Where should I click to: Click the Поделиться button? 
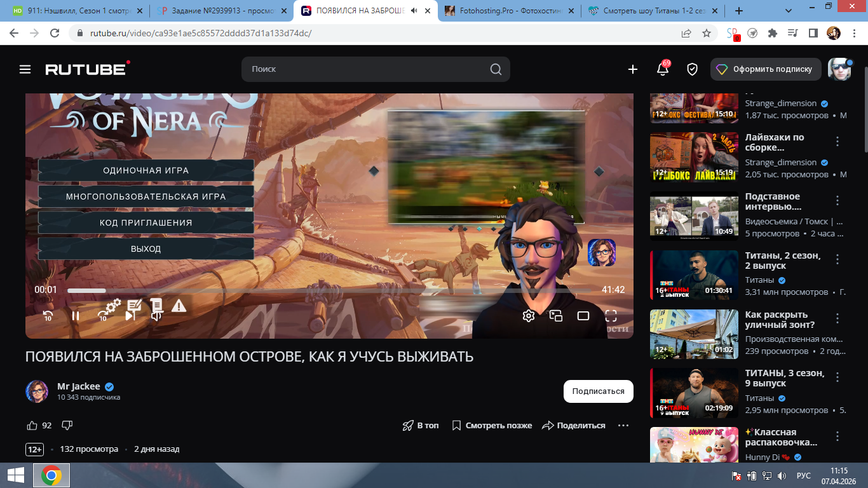(x=574, y=426)
